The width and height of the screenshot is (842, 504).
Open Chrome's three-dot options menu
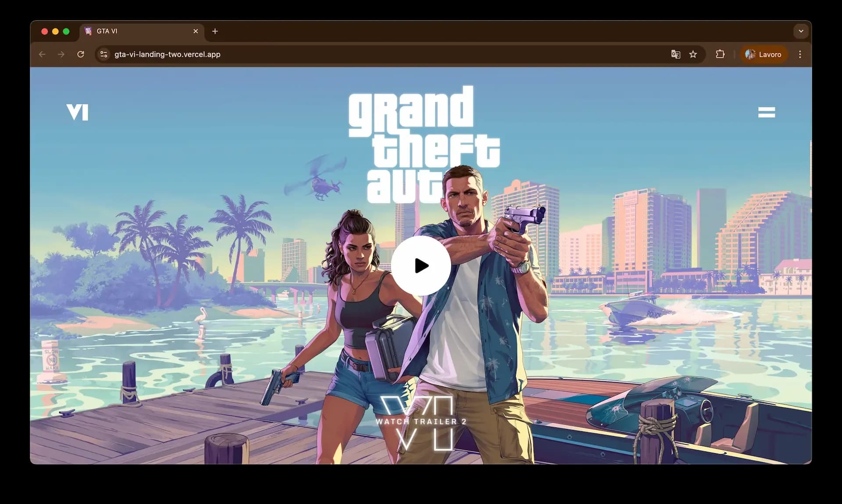[x=799, y=54]
